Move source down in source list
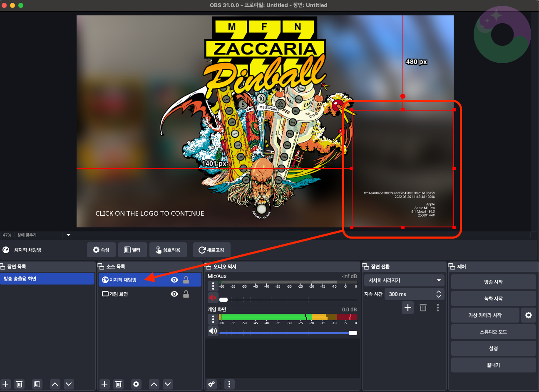 (x=168, y=384)
